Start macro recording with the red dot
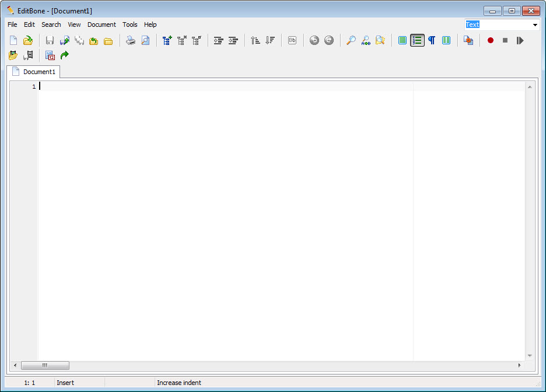This screenshot has width=546, height=392. [x=491, y=41]
